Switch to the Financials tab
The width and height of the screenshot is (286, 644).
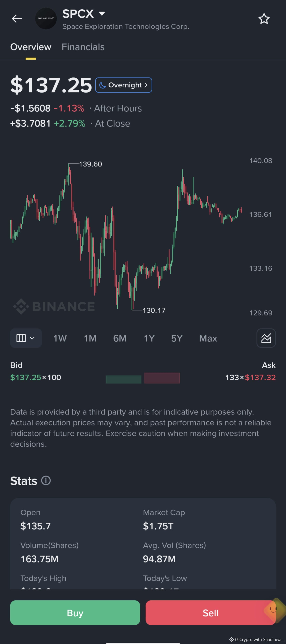pos(83,47)
